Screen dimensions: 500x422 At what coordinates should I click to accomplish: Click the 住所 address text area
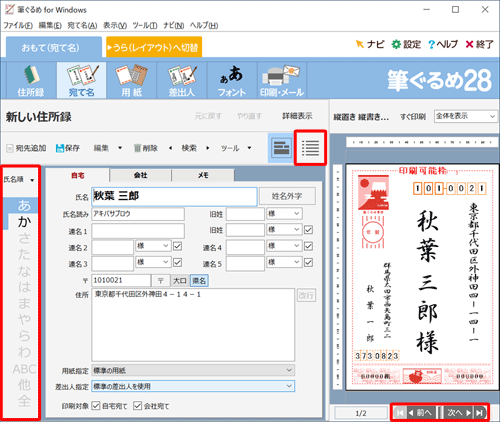pyautogui.click(x=193, y=324)
